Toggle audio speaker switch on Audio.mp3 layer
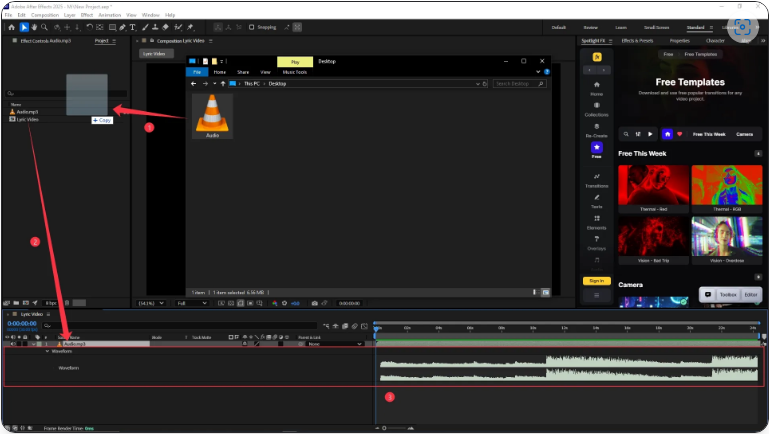Screen dimensions: 769x434 coord(13,344)
